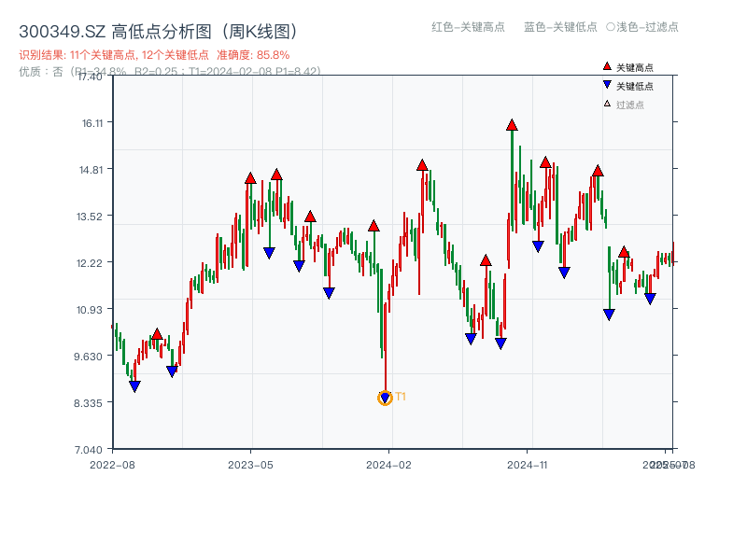Click the hollow triangle icon beside 过滤点 legend
Viewport: 747px width, 560px height.
pos(607,104)
